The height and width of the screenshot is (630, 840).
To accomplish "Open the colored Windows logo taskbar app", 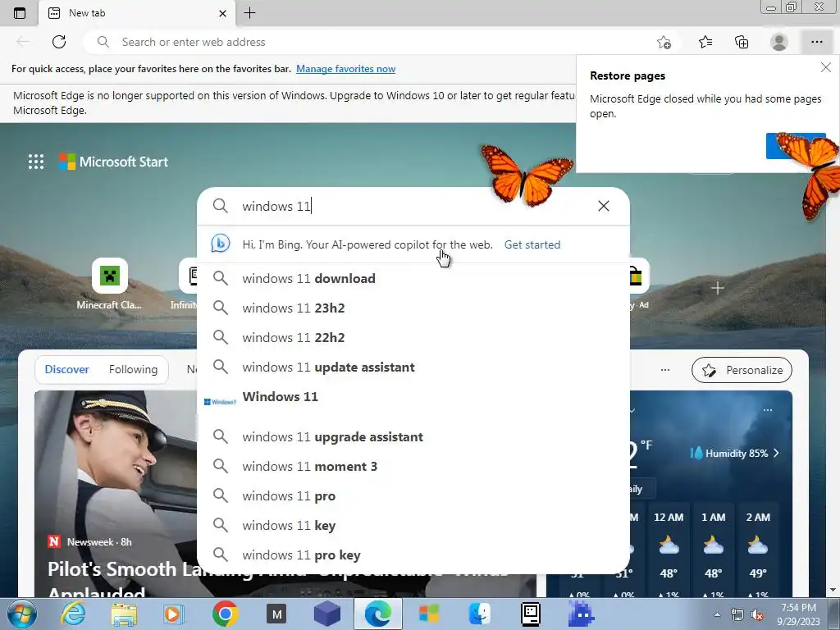I will pos(428,614).
